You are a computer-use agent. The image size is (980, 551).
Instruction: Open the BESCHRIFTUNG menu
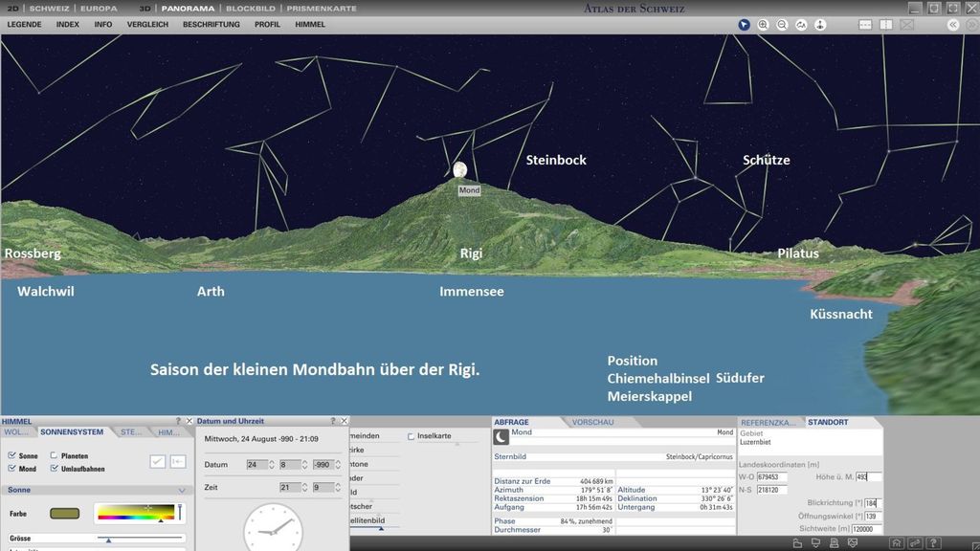point(212,24)
